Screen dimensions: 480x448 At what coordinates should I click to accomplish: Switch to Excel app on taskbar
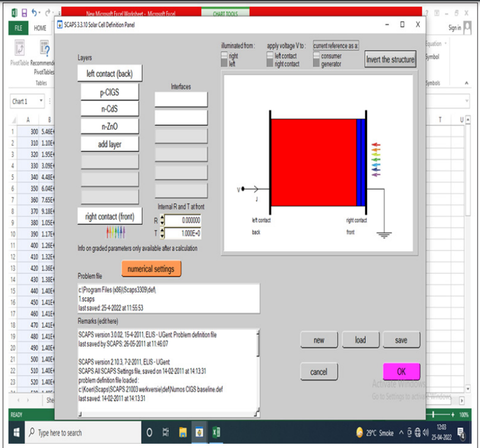(x=216, y=433)
